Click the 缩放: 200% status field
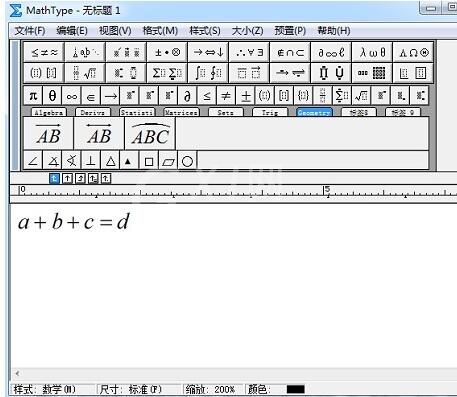The width and height of the screenshot is (457, 397). coord(213,389)
